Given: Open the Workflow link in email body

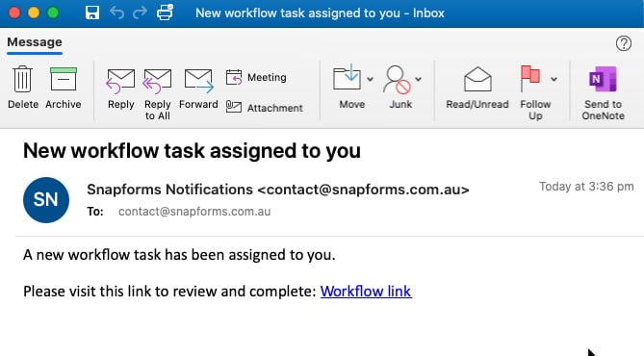Looking at the screenshot, I should coord(366,292).
